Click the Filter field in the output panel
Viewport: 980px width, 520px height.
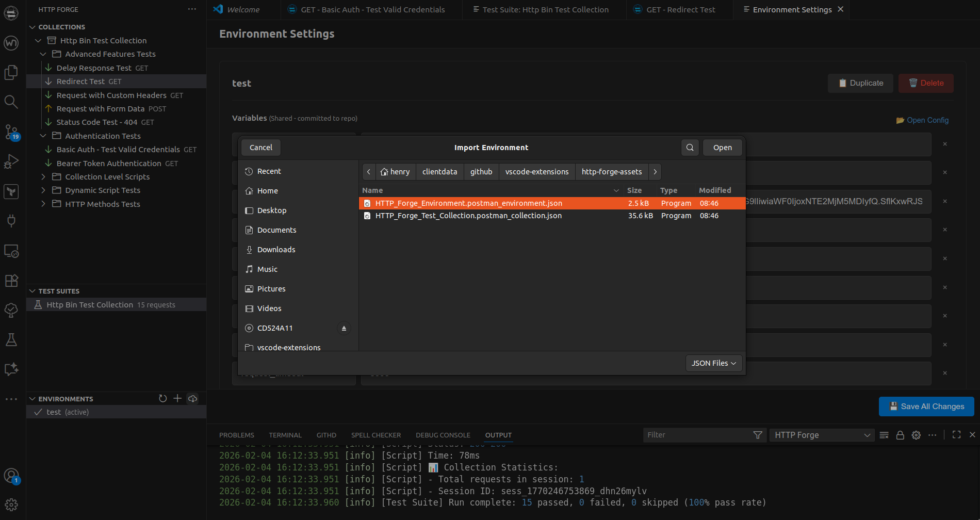coord(696,435)
